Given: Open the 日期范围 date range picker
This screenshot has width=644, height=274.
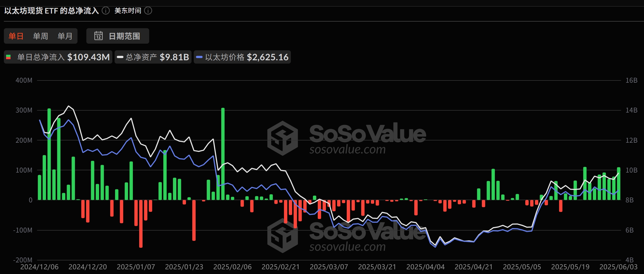Looking at the screenshot, I should tap(118, 36).
